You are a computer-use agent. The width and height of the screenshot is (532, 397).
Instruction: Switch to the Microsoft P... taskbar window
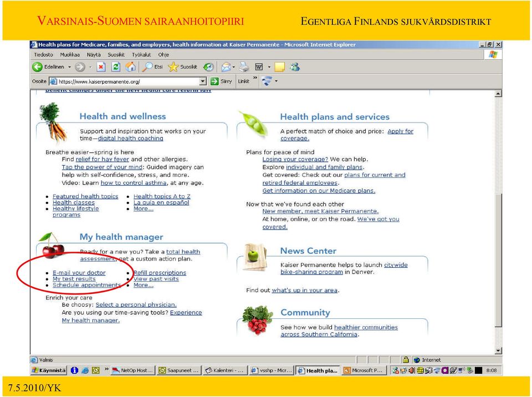pyautogui.click(x=364, y=370)
